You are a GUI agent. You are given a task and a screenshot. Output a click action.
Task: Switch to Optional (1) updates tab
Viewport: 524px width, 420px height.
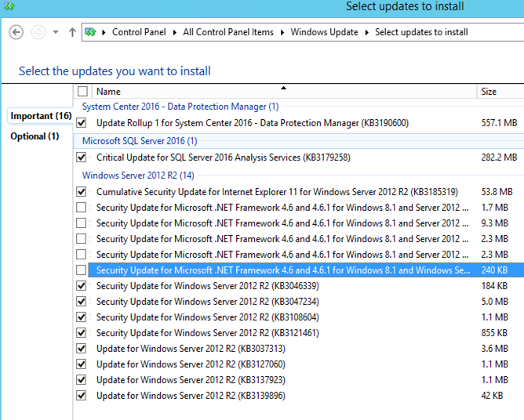click(35, 136)
